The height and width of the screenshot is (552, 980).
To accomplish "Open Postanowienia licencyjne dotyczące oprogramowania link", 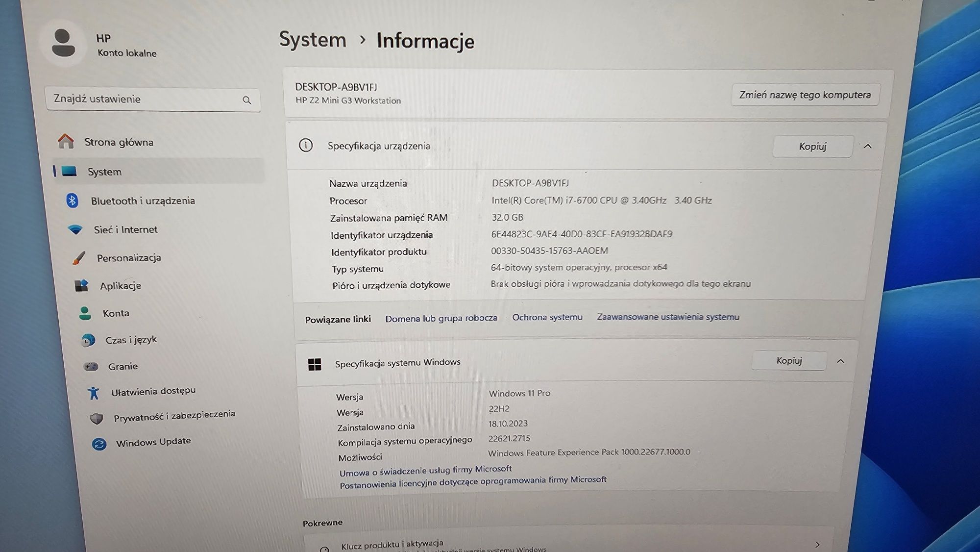I will coord(473,482).
